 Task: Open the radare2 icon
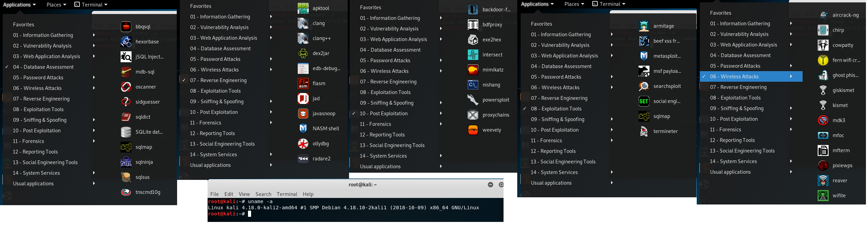(303, 159)
